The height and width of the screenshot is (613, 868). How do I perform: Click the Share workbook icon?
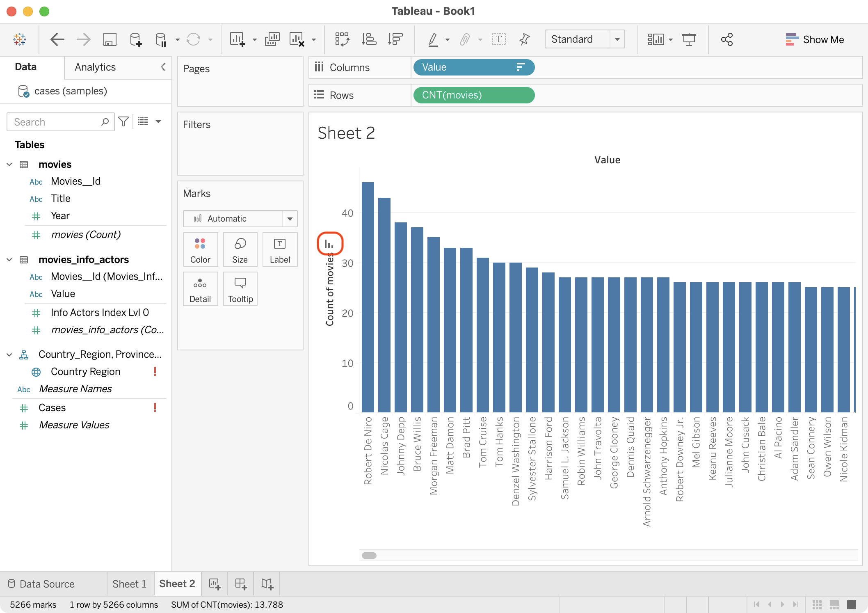(726, 39)
